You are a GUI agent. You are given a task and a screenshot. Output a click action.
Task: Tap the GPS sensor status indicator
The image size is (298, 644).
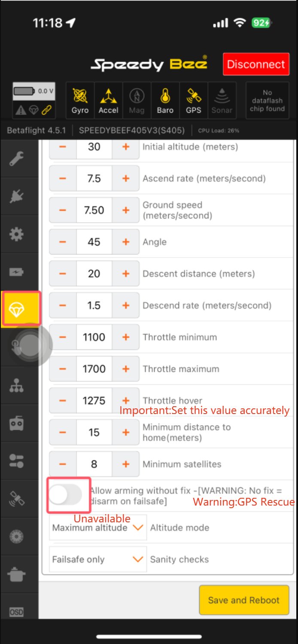(194, 100)
